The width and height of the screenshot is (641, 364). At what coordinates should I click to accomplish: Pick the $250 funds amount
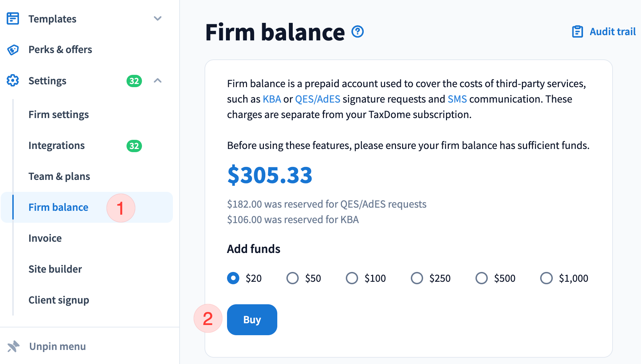tap(417, 278)
